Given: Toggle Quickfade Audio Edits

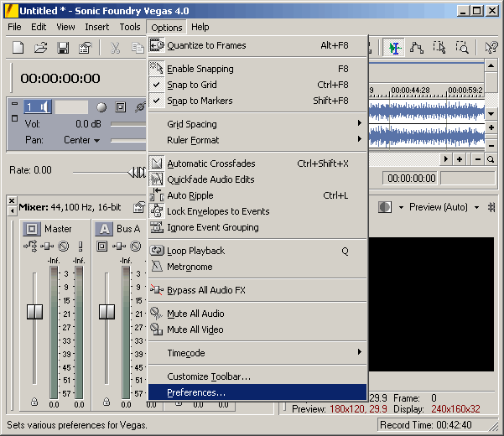Looking at the screenshot, I should pos(257,179).
